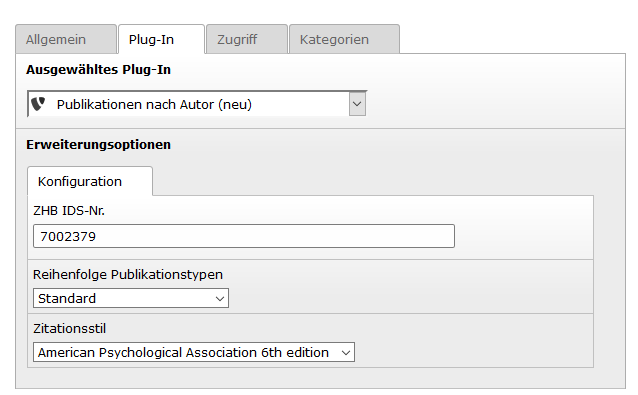The image size is (638, 395).
Task: Select the Konfiguration sub-tab
Action: click(90, 181)
